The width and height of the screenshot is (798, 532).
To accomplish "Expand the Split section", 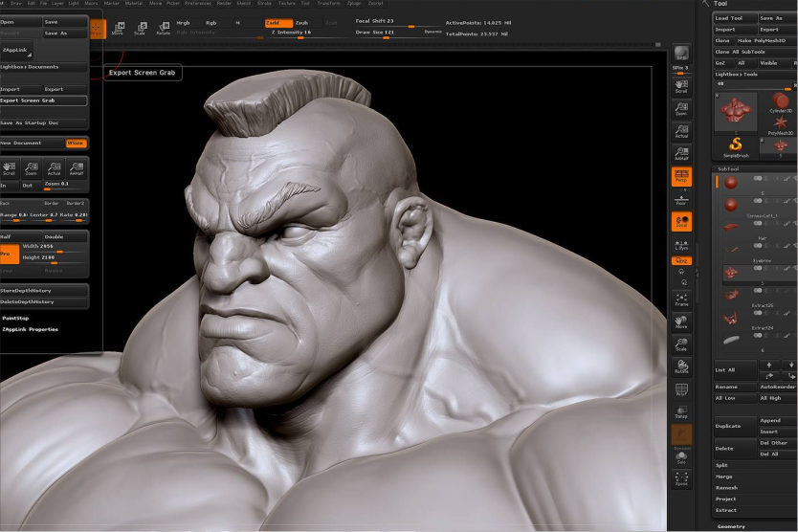I will [721, 465].
